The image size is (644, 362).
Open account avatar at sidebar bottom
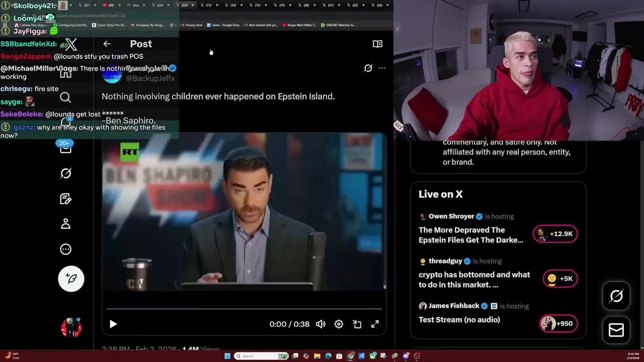[71, 327]
